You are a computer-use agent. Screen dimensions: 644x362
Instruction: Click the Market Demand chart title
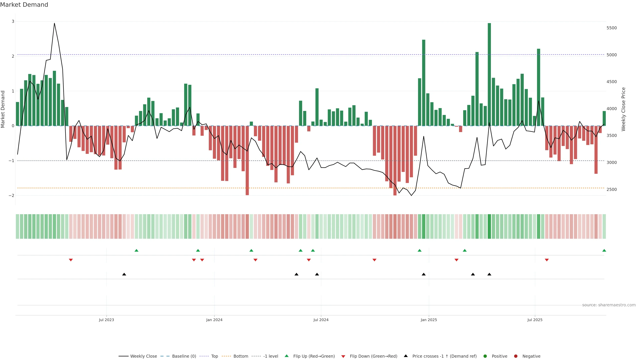(24, 5)
